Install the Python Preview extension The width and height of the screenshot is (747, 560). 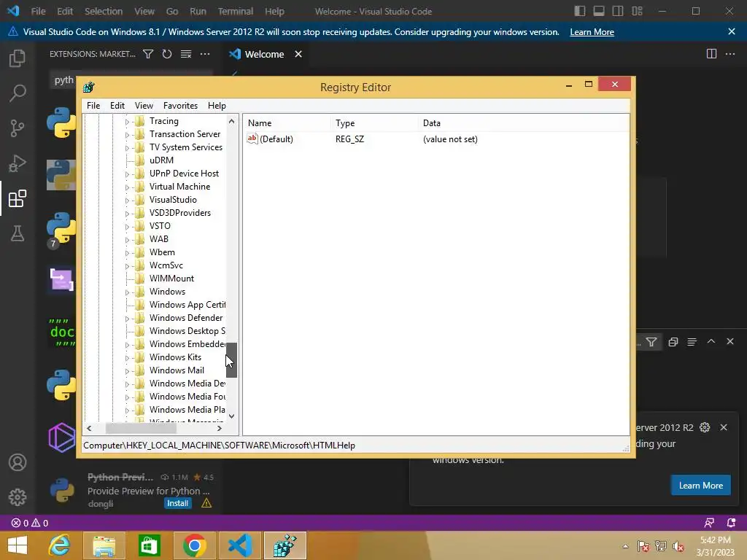177,503
